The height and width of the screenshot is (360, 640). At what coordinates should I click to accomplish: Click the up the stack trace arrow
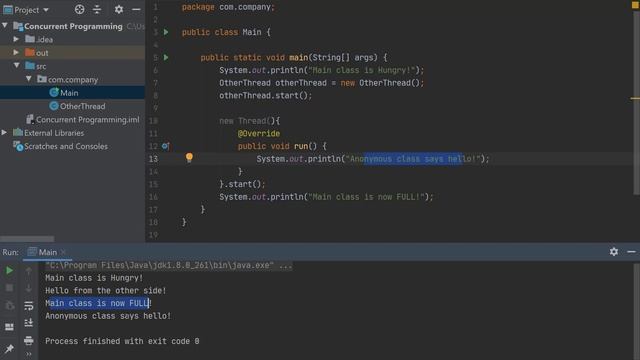(x=29, y=271)
